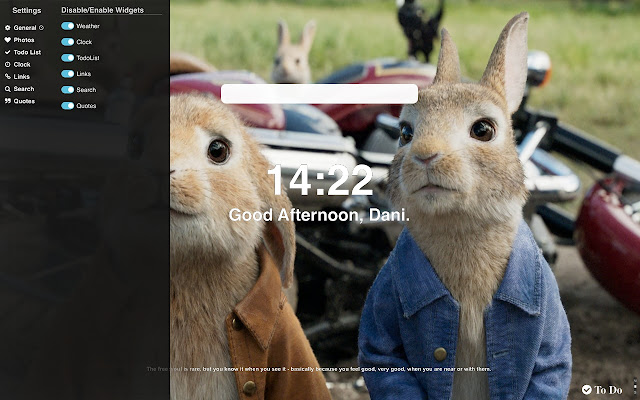The height and width of the screenshot is (400, 640).
Task: Open the To Do panel button
Action: (602, 390)
